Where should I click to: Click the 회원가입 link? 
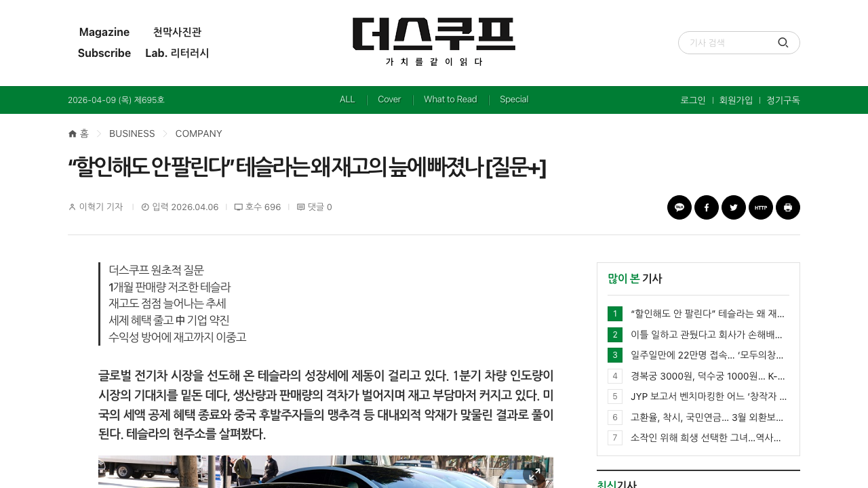[x=736, y=100]
